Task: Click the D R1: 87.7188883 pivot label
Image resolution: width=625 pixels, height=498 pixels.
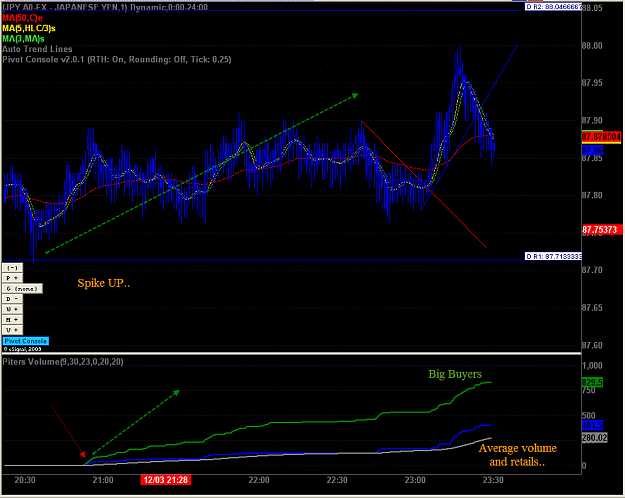Action: coord(553,256)
